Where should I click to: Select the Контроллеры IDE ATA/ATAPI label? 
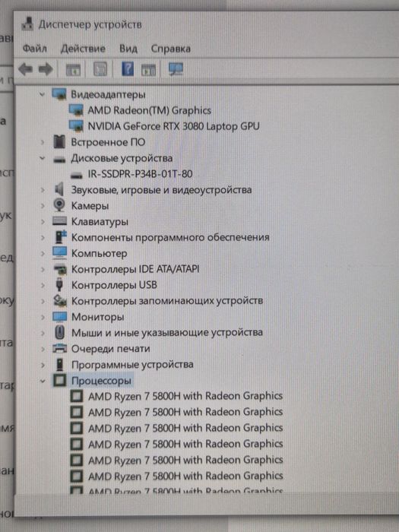click(135, 269)
